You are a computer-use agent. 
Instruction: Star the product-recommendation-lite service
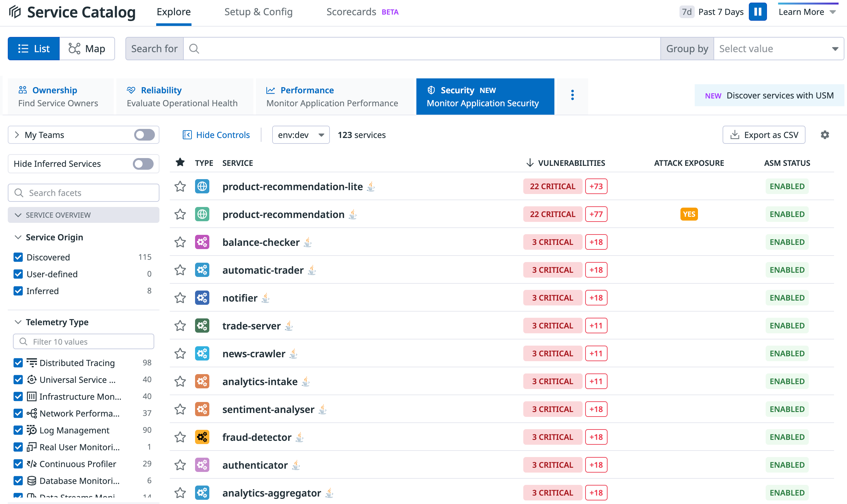(x=180, y=187)
